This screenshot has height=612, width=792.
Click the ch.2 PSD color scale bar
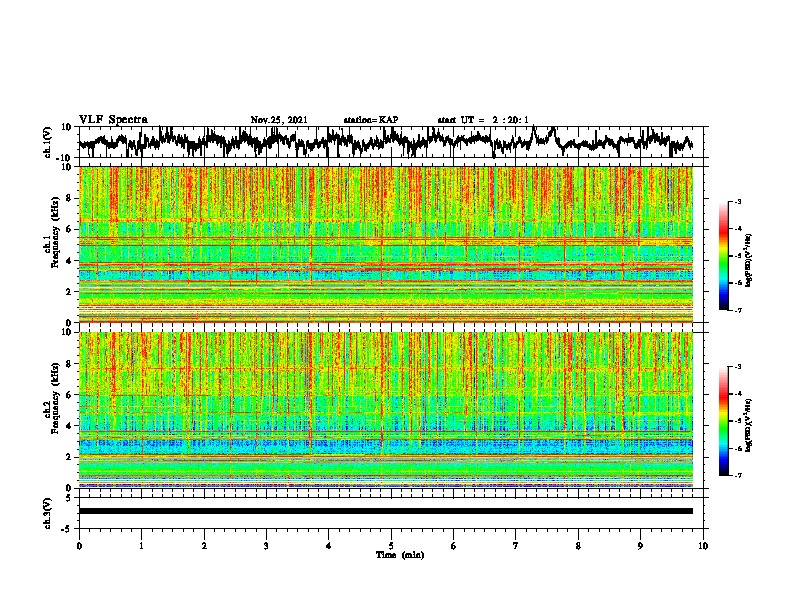pos(723,421)
